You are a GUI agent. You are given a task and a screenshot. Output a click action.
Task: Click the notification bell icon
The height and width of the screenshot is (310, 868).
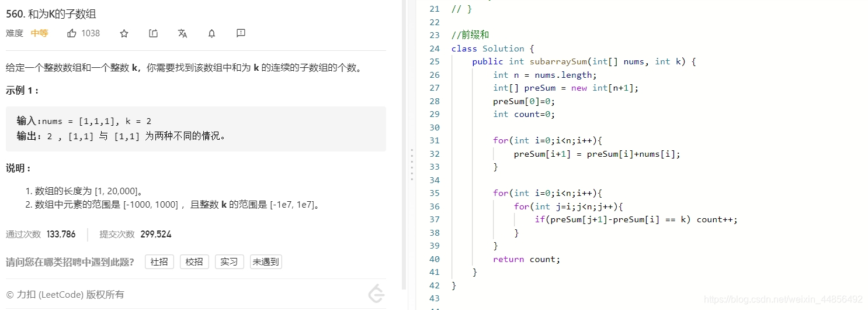211,33
